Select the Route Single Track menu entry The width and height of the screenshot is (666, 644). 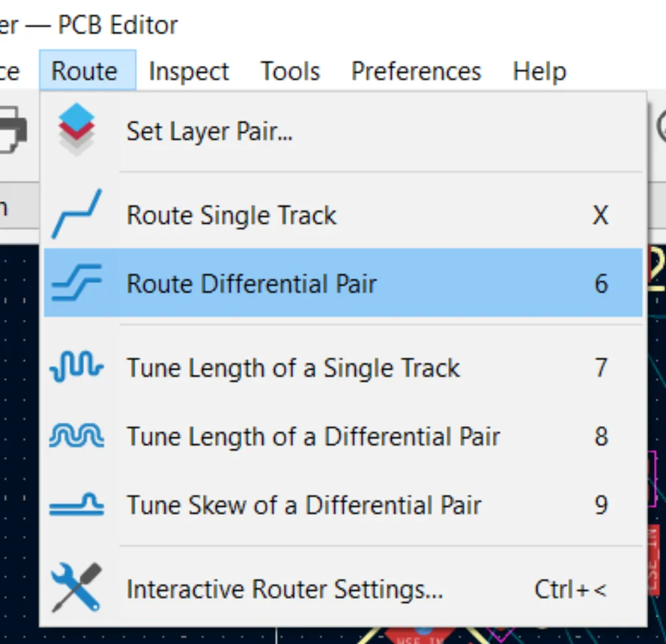tap(232, 215)
